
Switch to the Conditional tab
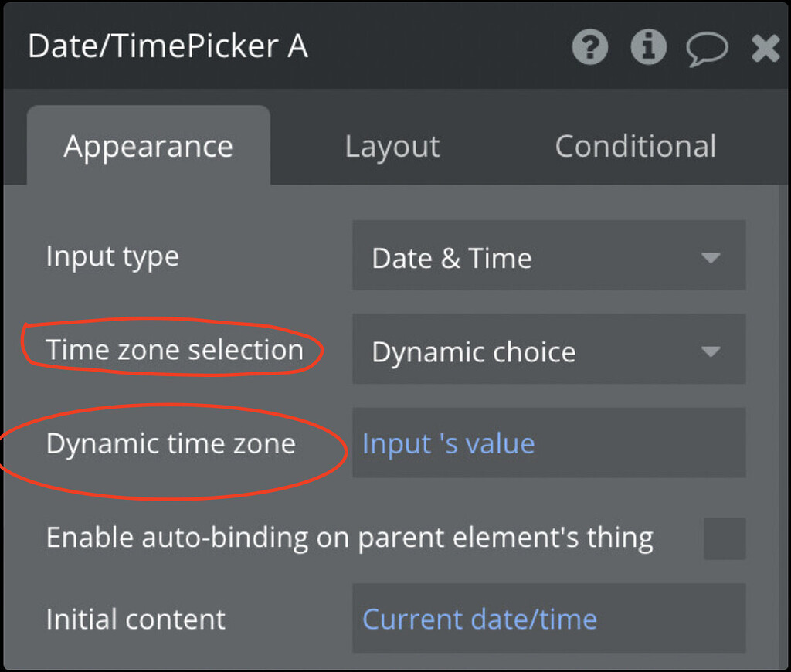coord(636,146)
